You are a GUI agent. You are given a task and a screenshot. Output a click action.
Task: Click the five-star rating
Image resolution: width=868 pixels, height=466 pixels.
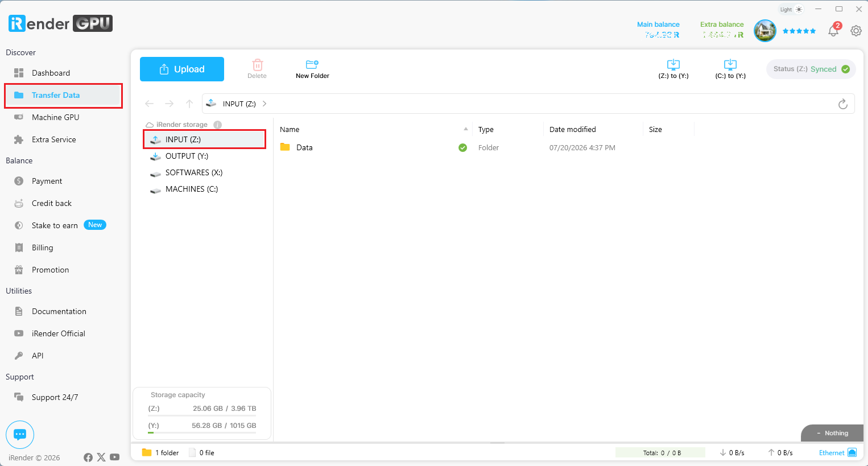click(x=799, y=31)
